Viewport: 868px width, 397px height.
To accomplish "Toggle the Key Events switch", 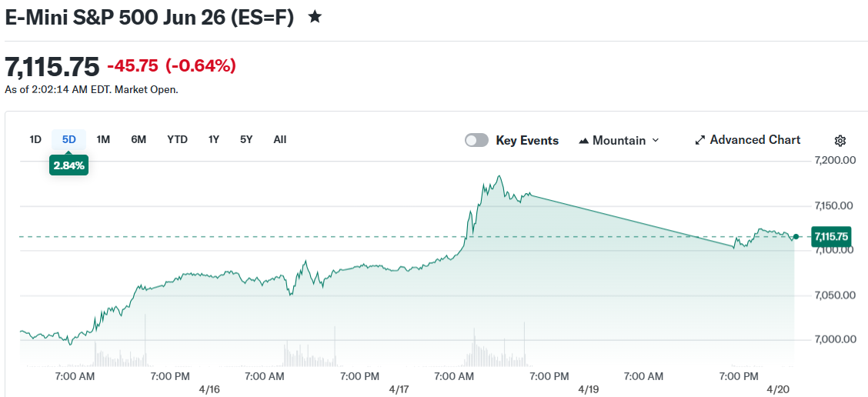I will point(476,141).
